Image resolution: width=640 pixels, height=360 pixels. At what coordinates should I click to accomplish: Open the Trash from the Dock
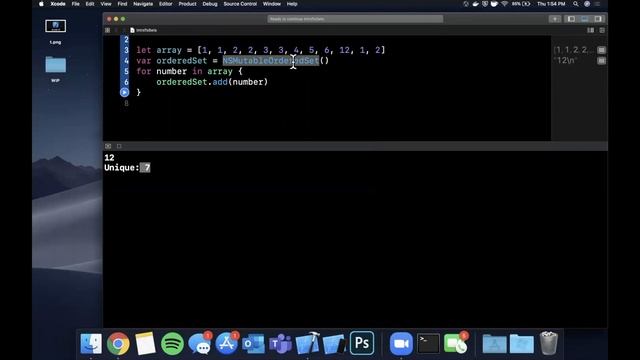click(x=549, y=343)
